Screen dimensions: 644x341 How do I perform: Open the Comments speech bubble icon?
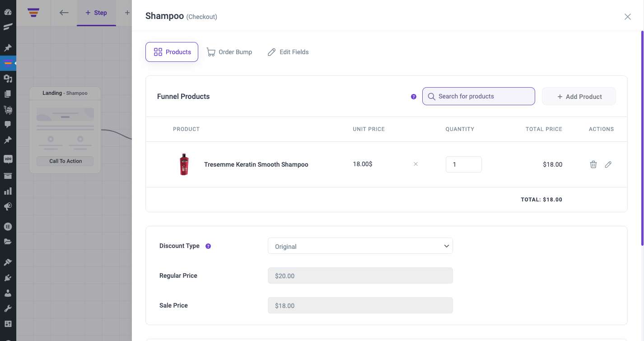click(x=8, y=125)
